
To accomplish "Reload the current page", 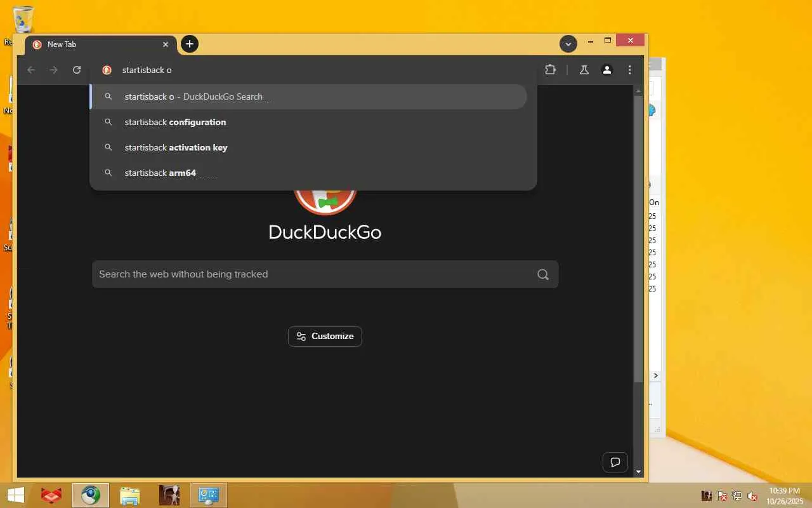I will [77, 70].
